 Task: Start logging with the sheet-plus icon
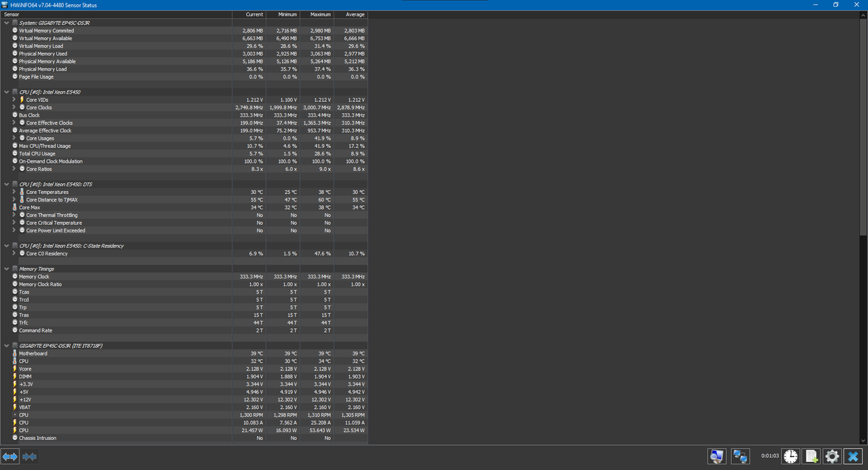coord(812,456)
